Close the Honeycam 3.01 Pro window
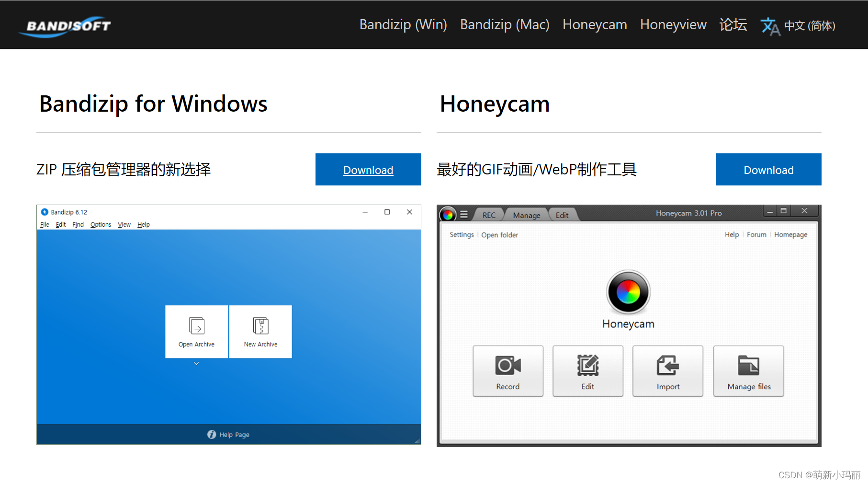This screenshot has height=484, width=868. [804, 211]
